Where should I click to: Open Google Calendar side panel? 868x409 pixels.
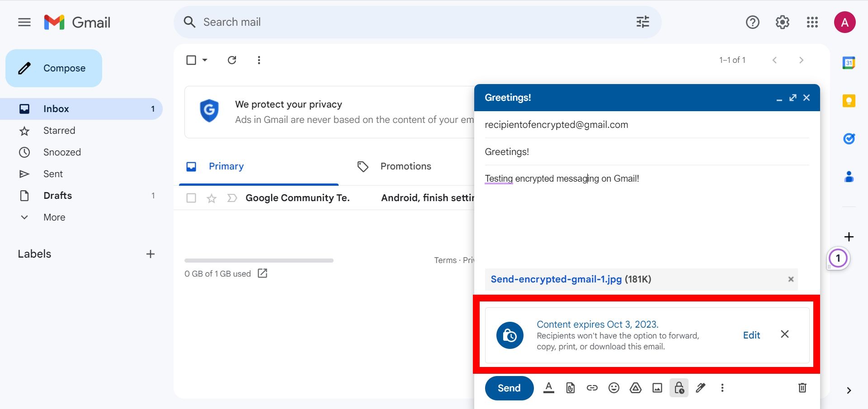click(x=849, y=63)
